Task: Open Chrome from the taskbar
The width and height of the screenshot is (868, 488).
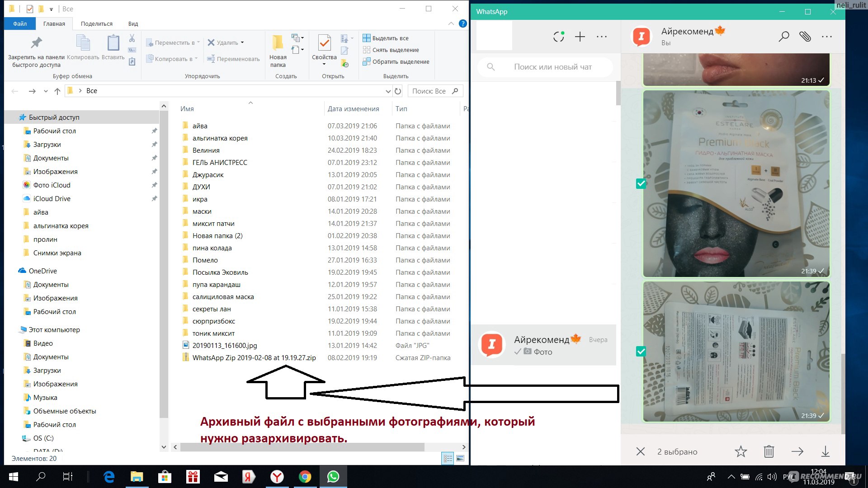Action: click(x=305, y=477)
